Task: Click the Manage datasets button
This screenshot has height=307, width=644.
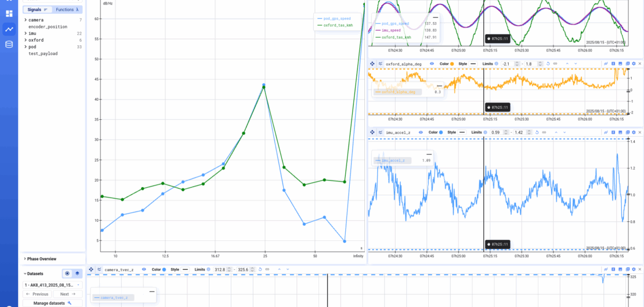Action: click(52, 304)
